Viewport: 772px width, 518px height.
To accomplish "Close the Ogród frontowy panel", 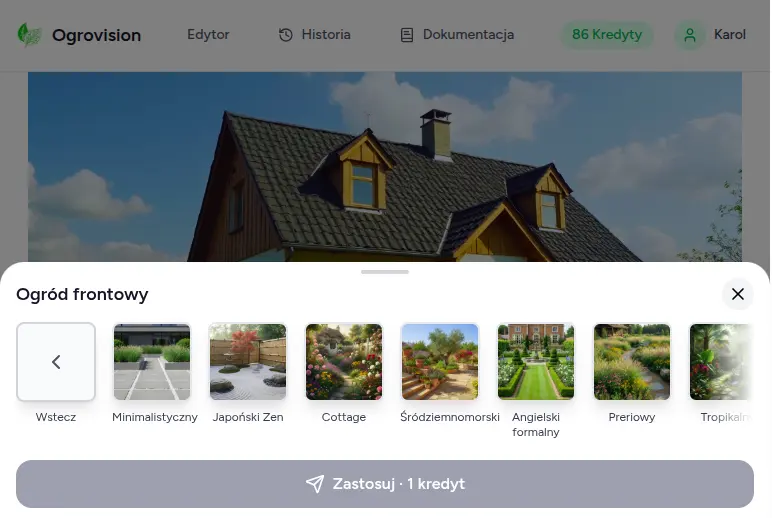I will pyautogui.click(x=737, y=294).
